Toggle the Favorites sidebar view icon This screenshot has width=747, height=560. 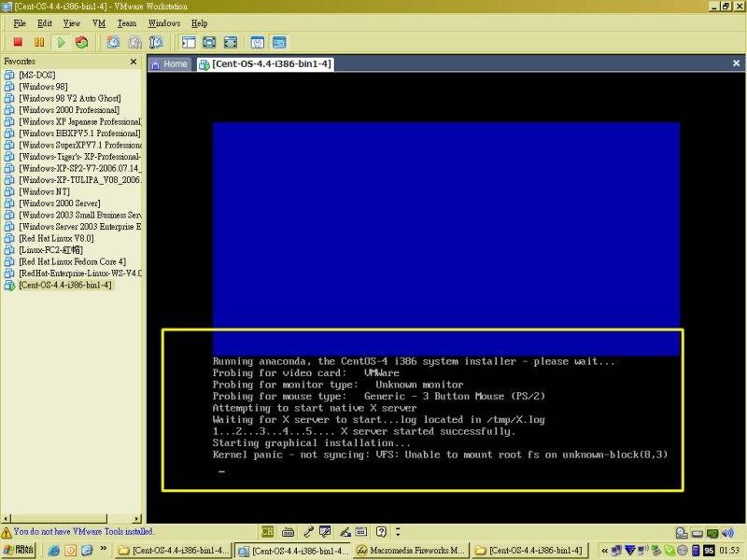[189, 42]
